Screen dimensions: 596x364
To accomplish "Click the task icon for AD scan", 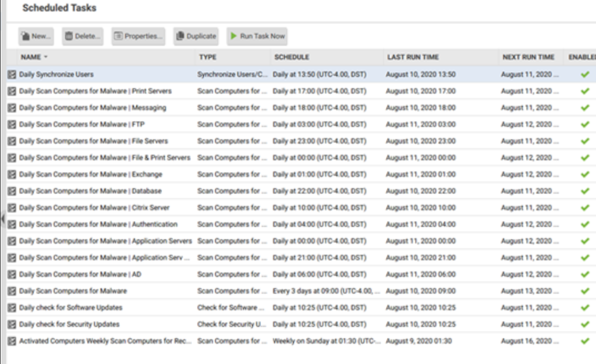I will [x=12, y=274].
